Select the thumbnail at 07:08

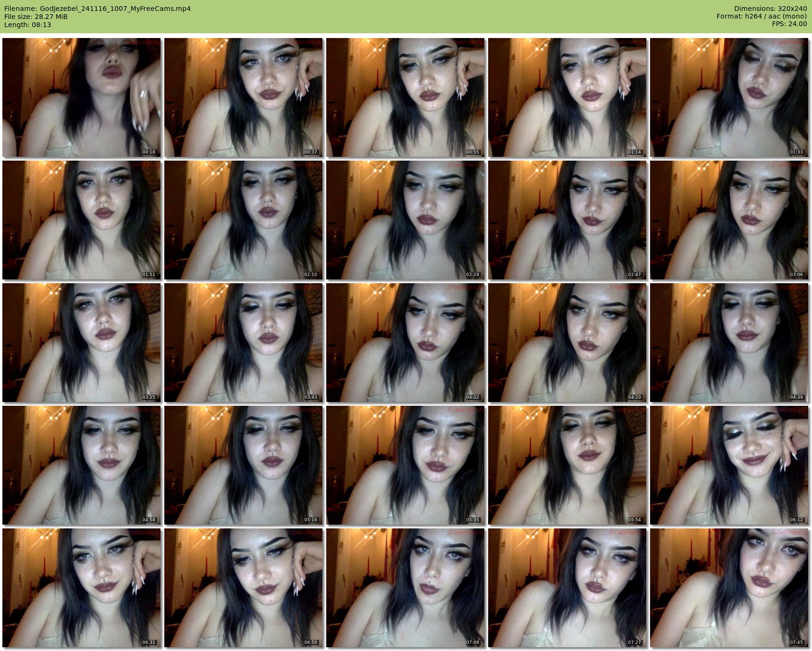click(405, 588)
